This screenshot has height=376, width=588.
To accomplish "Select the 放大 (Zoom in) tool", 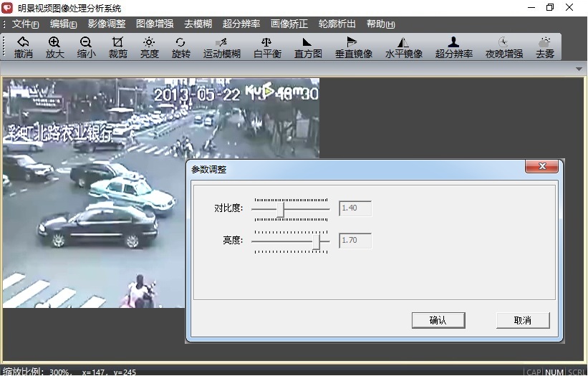I will [x=54, y=47].
